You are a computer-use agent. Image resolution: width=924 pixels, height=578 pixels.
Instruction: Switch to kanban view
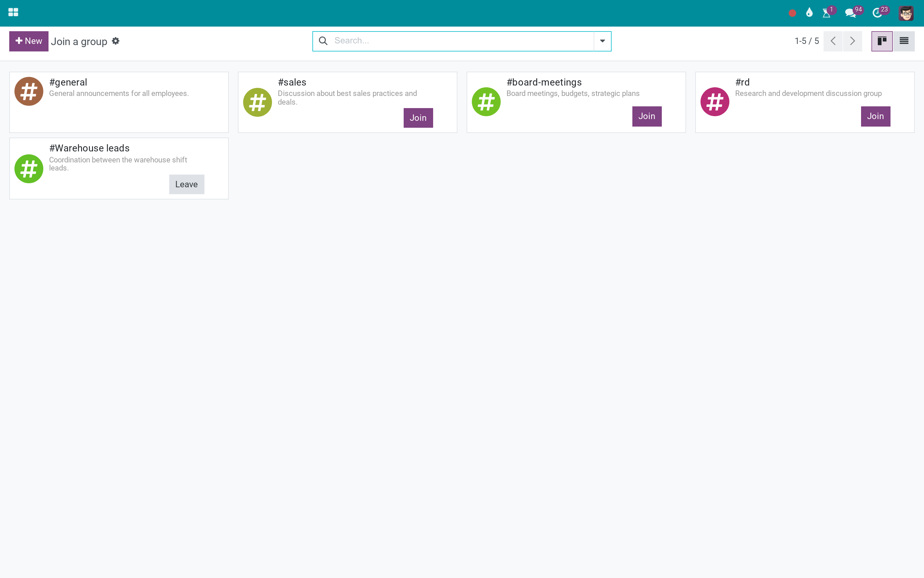tap(882, 41)
